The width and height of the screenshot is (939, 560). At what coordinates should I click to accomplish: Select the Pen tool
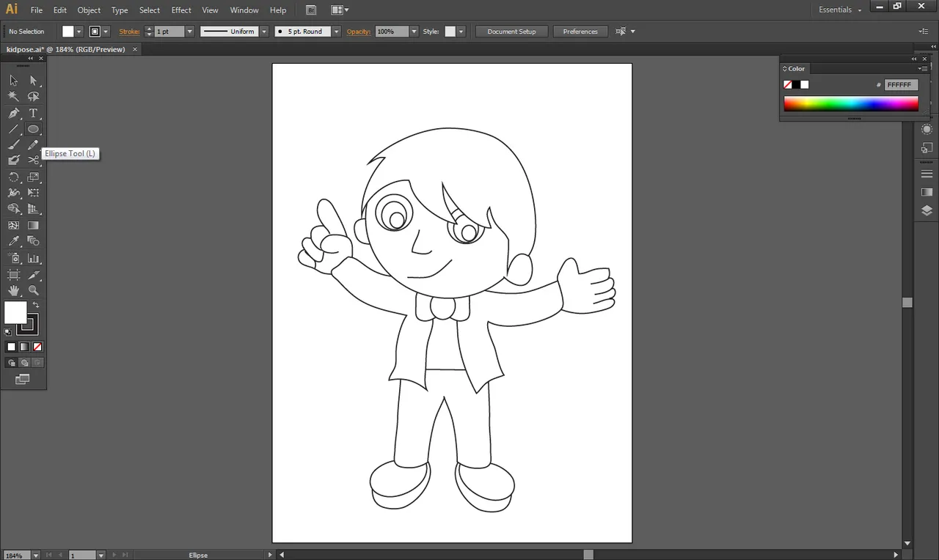click(13, 113)
